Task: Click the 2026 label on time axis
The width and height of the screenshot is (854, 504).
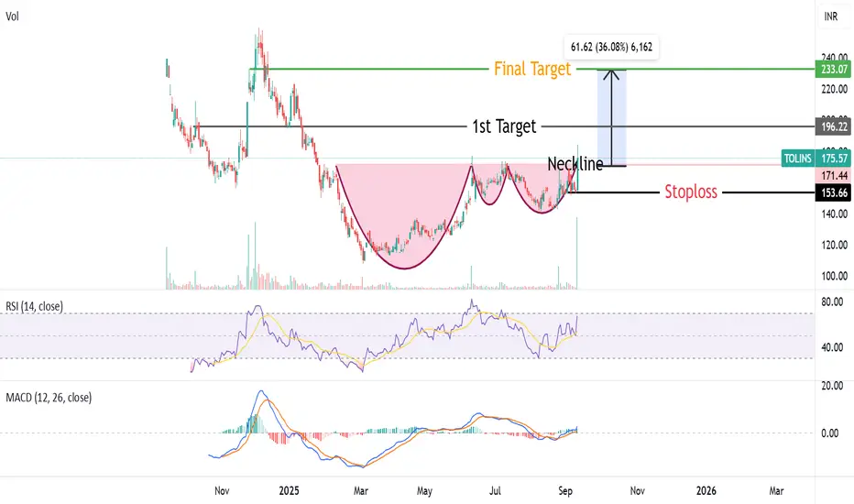Action: pos(706,490)
